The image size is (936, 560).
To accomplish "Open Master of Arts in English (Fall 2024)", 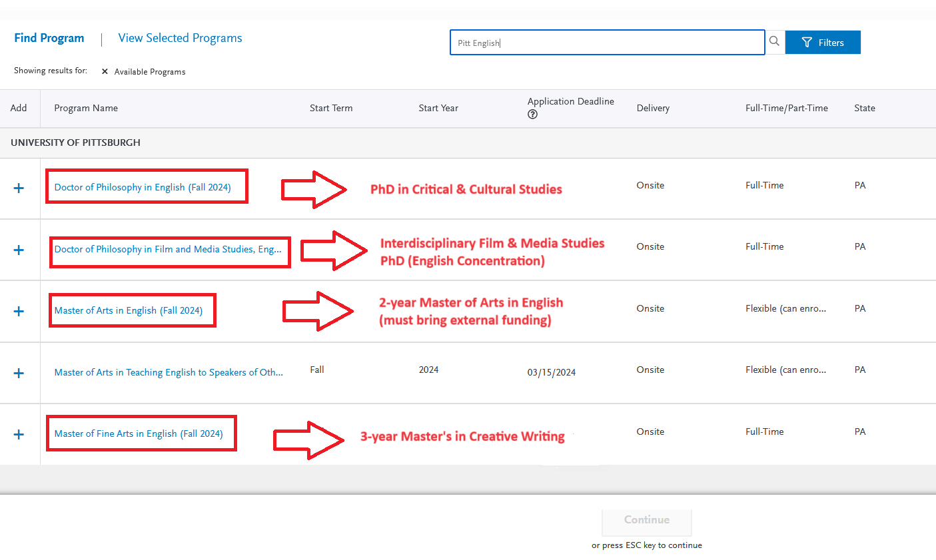I will click(x=129, y=310).
